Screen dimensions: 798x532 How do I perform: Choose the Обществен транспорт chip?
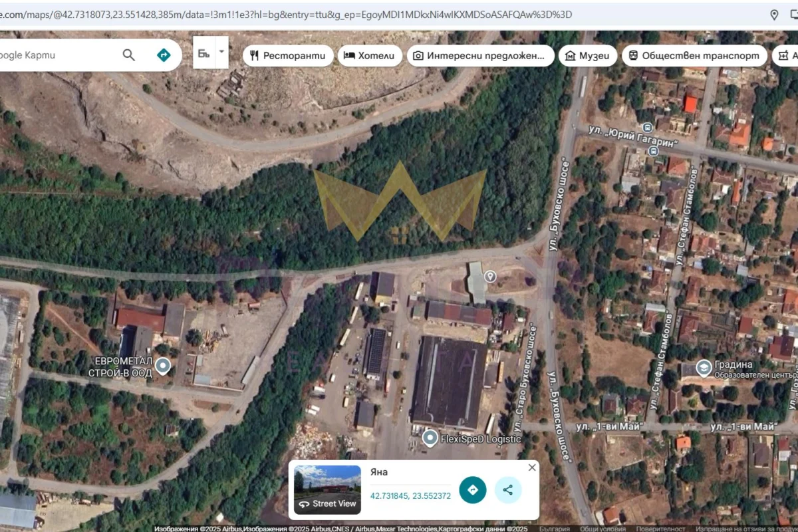tap(694, 56)
